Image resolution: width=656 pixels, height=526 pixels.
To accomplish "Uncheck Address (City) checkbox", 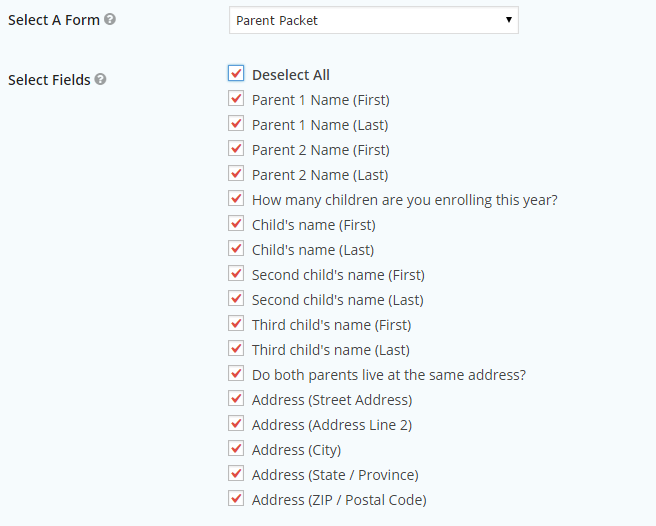I will 236,448.
